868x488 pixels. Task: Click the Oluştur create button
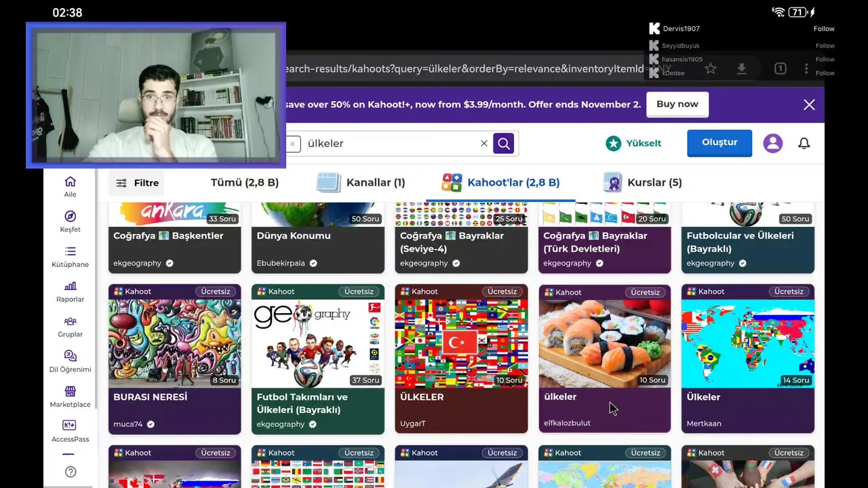(719, 143)
